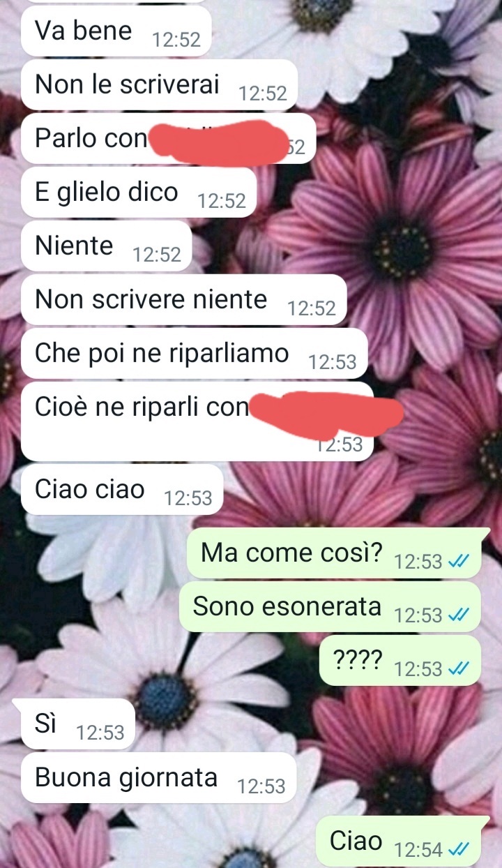
Task: Tap the 'Cioè ne riparli con' message
Action: (197, 421)
